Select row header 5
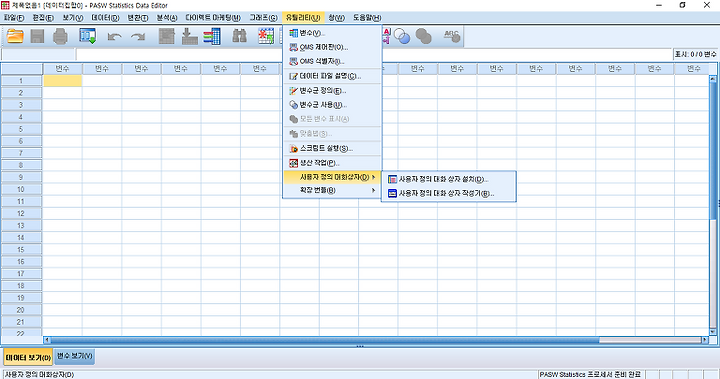The height and width of the screenshot is (379, 720). point(21,129)
